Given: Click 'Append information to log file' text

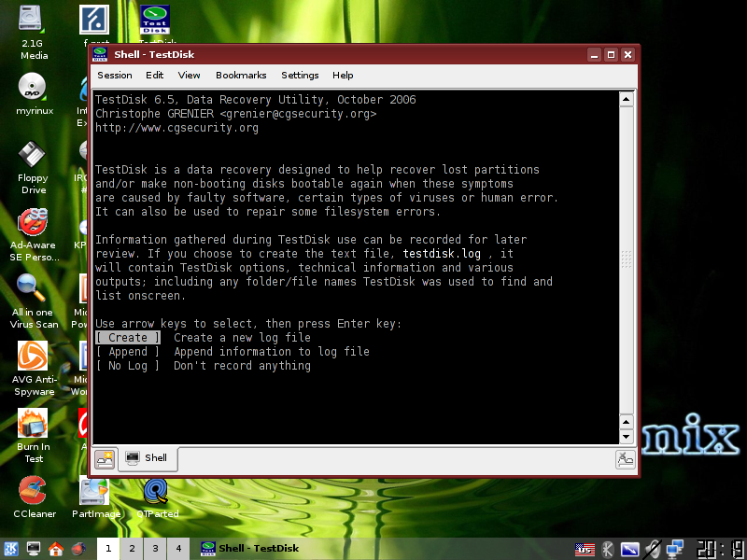Looking at the screenshot, I should (272, 352).
